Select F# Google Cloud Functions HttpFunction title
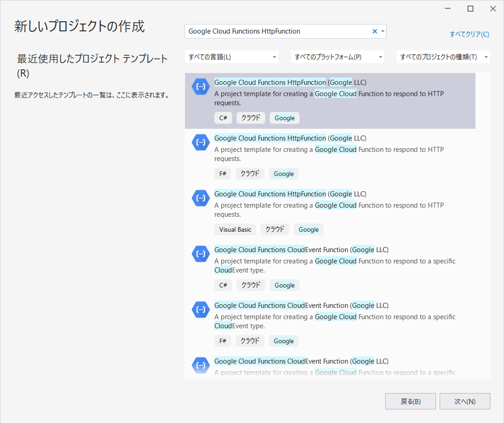Image resolution: width=504 pixels, height=423 pixels. point(290,138)
